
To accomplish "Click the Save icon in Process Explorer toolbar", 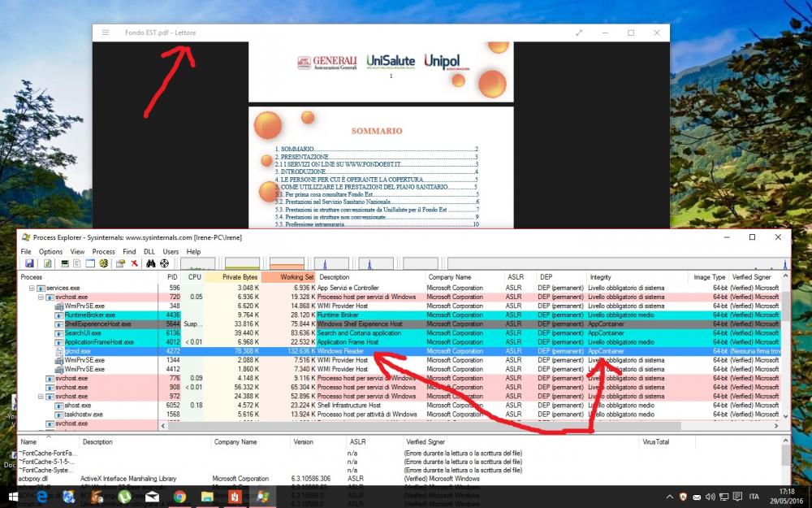I will pyautogui.click(x=29, y=263).
